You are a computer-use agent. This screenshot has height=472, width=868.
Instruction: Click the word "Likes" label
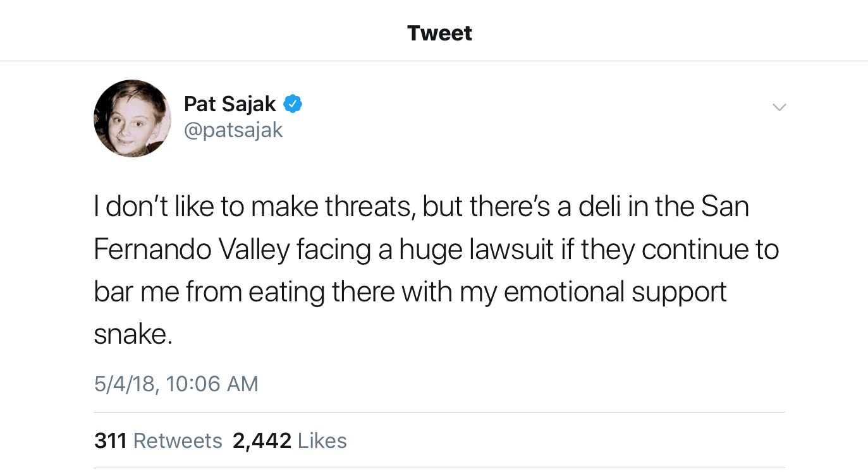click(322, 440)
